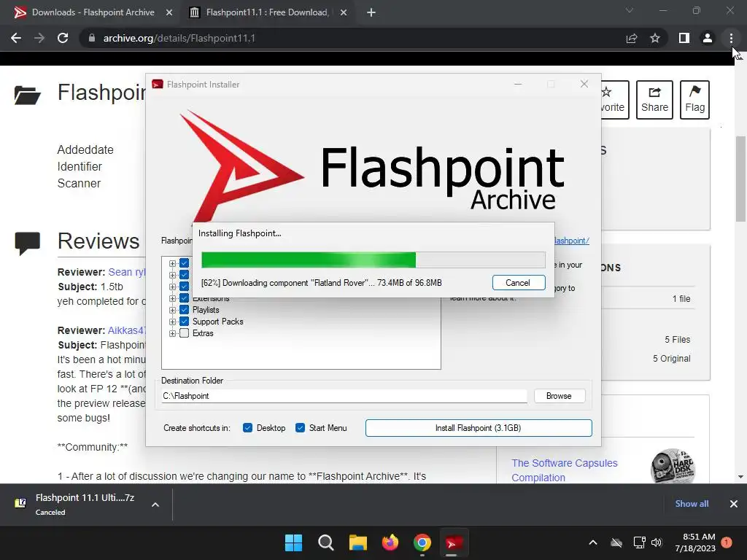The image size is (747, 560).
Task: Close the Downloads - Flashpoint Archive tab
Action: point(169,12)
